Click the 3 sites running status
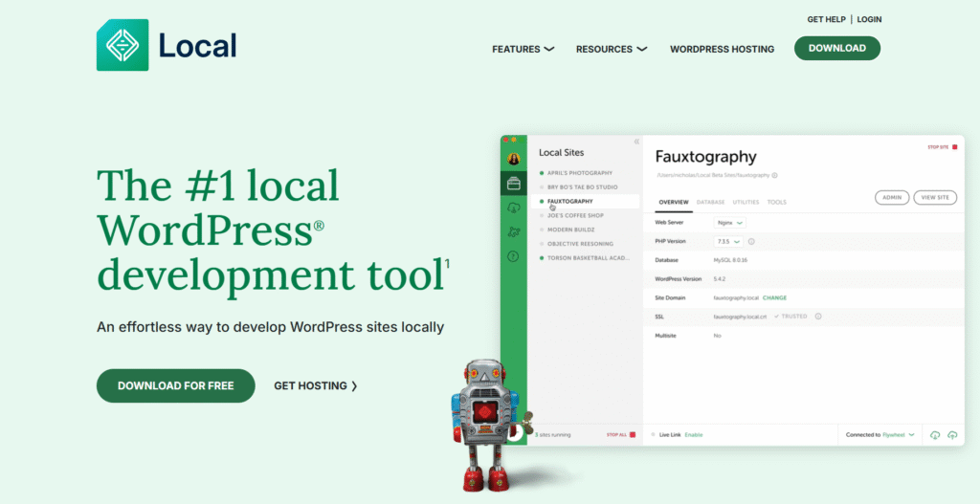Image resolution: width=980 pixels, height=504 pixels. pyautogui.click(x=552, y=435)
